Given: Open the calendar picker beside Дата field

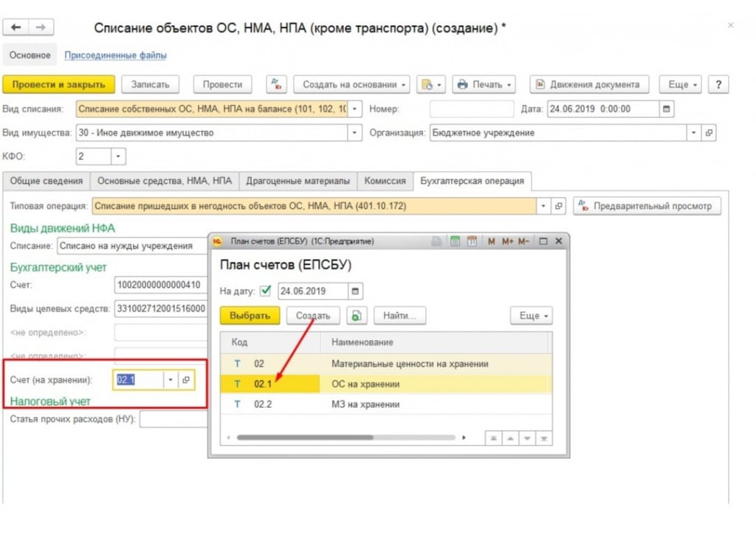Looking at the screenshot, I should 667,109.
